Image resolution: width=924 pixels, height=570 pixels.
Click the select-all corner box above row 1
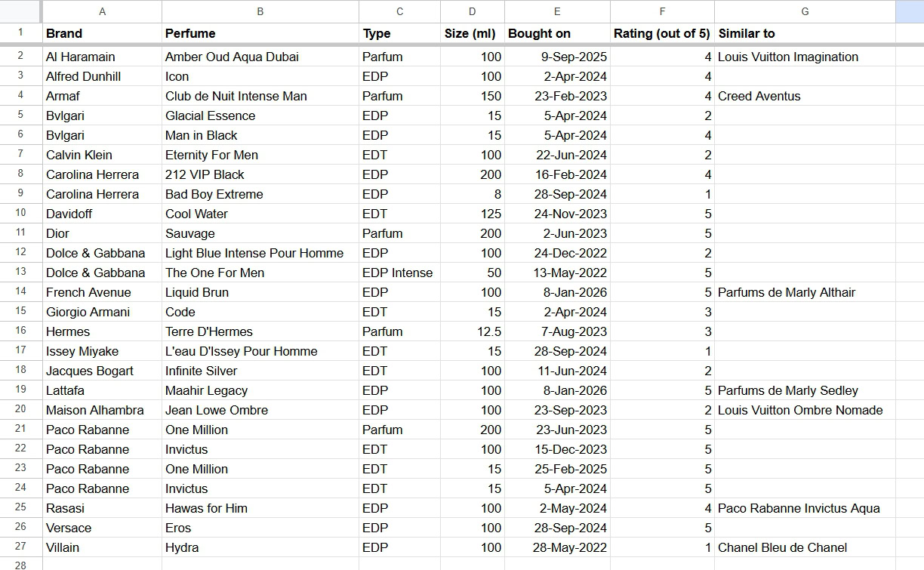coord(20,11)
